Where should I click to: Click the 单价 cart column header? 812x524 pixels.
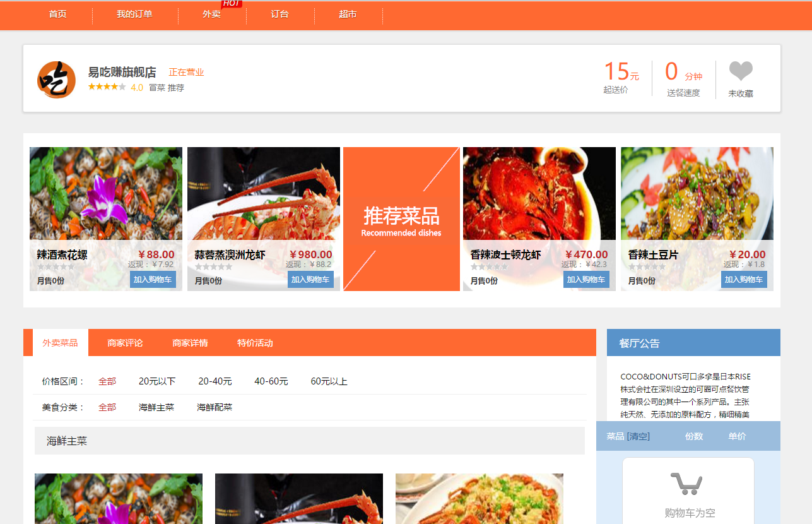[x=737, y=436]
